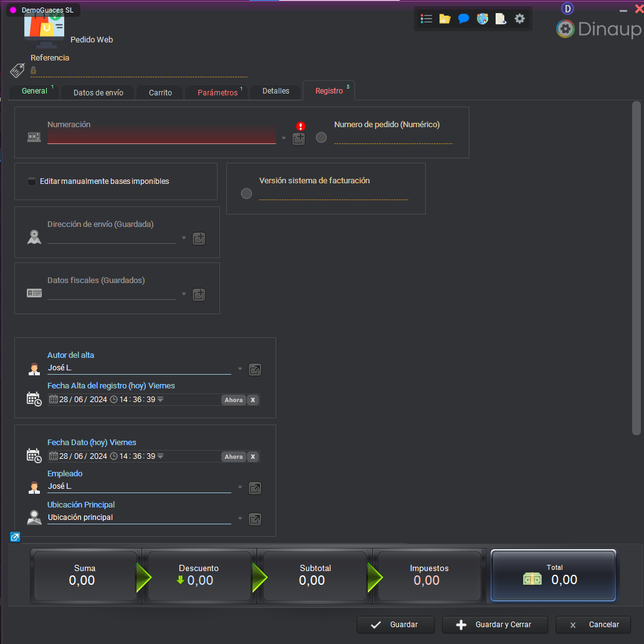Image resolution: width=644 pixels, height=644 pixels.
Task: Toggle Editar manualmente bases imponibles checkbox
Action: pyautogui.click(x=32, y=181)
